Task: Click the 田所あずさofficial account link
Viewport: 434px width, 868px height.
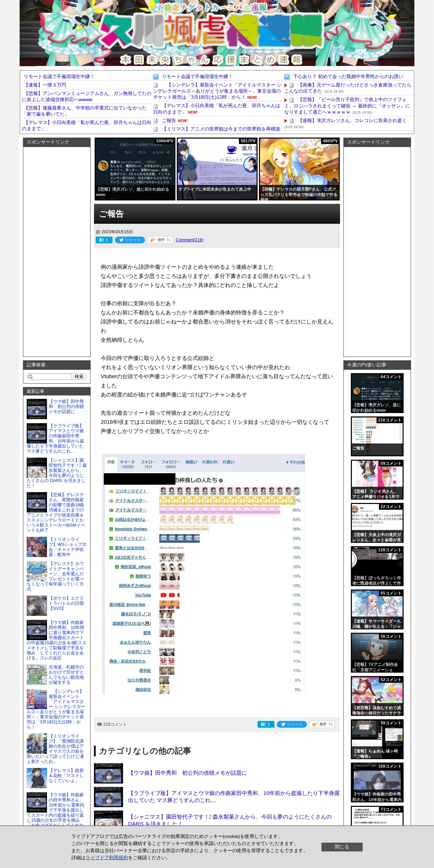Action: pyautogui.click(x=135, y=586)
